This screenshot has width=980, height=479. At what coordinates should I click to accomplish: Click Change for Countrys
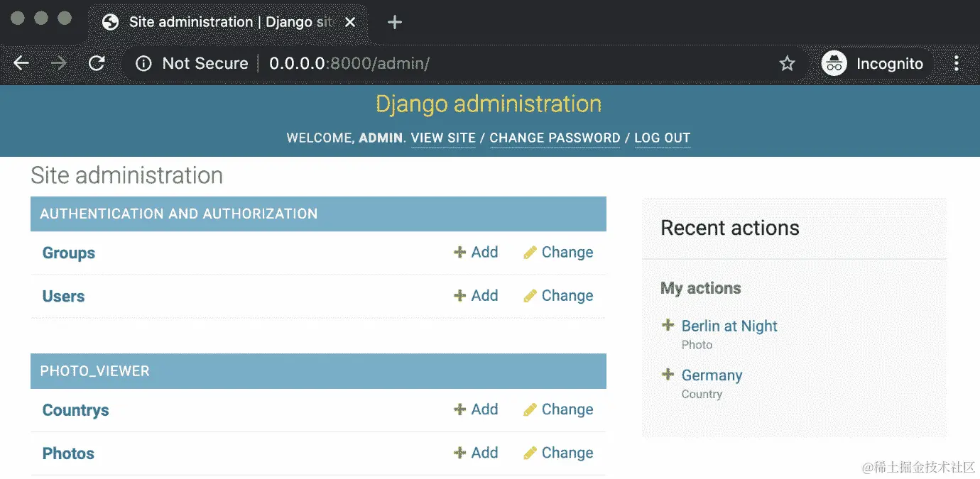point(558,409)
